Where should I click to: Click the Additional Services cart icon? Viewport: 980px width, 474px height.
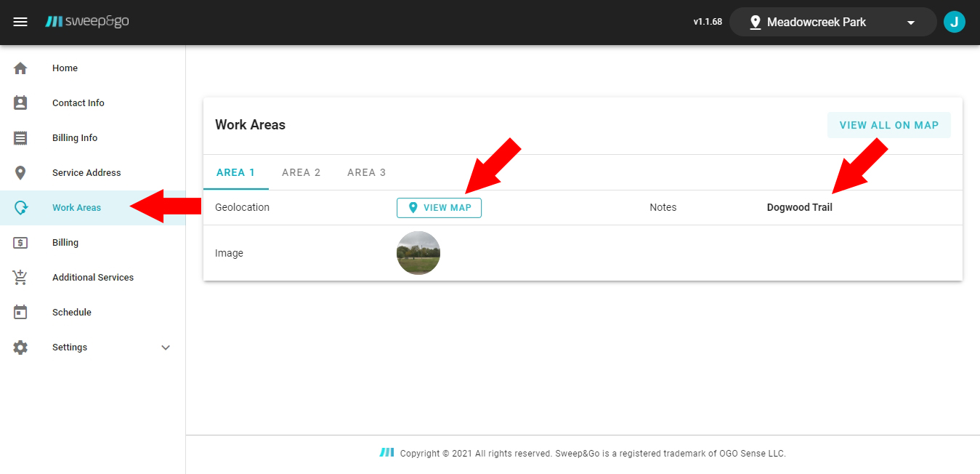pos(20,278)
